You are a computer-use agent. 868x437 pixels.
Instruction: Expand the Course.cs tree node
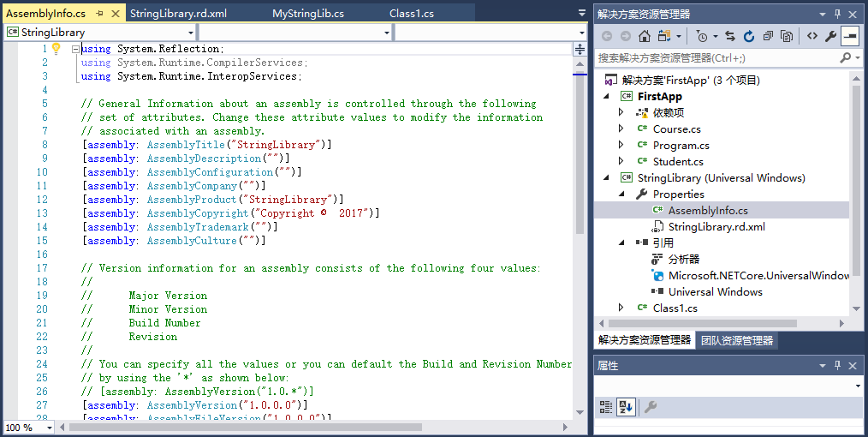621,129
